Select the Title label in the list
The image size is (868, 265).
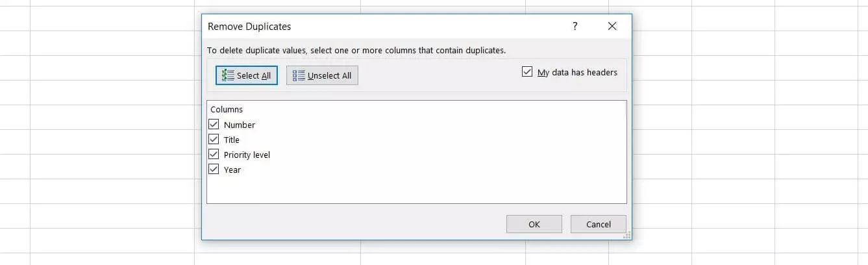[x=232, y=140]
